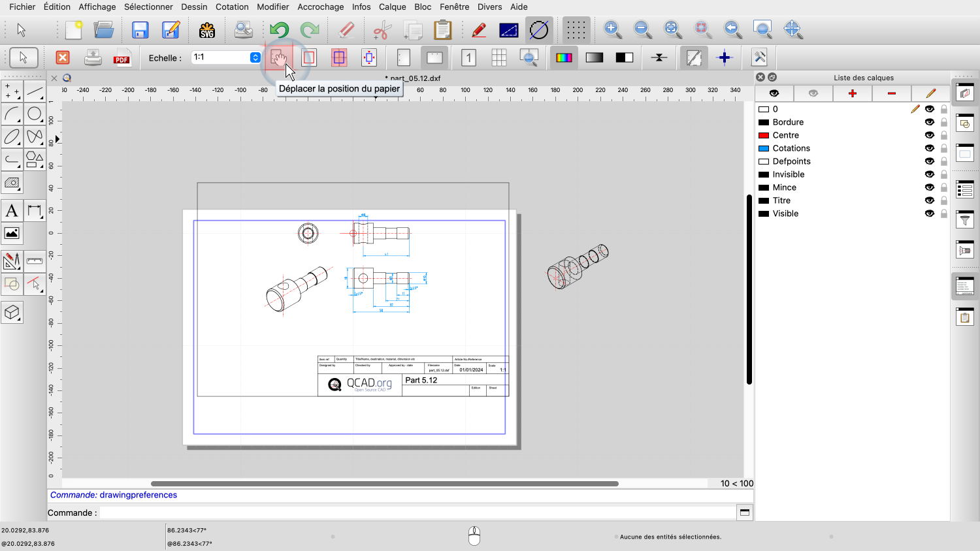Screen dimensions: 980x551
Task: Open the Accrochage menu
Action: point(320,7)
